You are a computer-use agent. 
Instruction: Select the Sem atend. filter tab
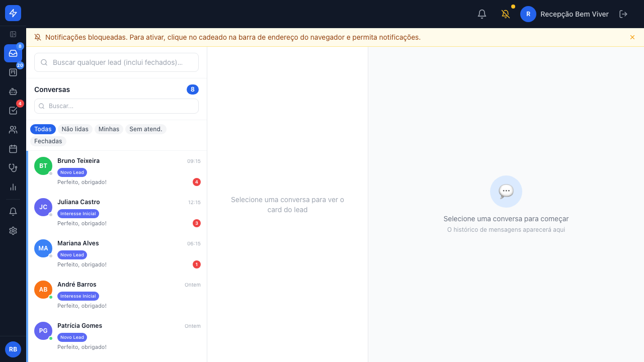(x=146, y=129)
